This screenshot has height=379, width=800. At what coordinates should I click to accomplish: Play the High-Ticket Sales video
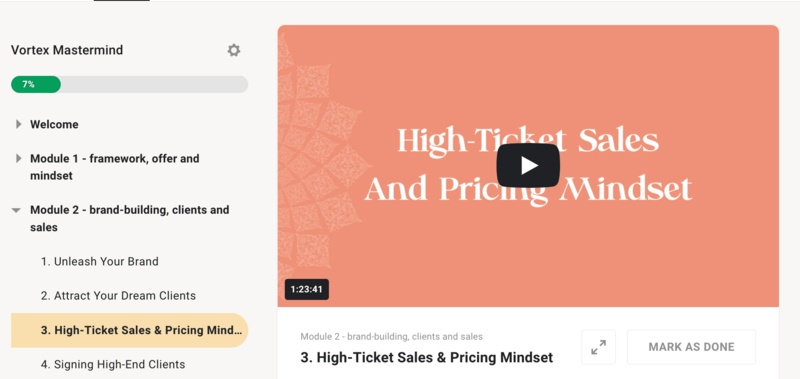[528, 166]
